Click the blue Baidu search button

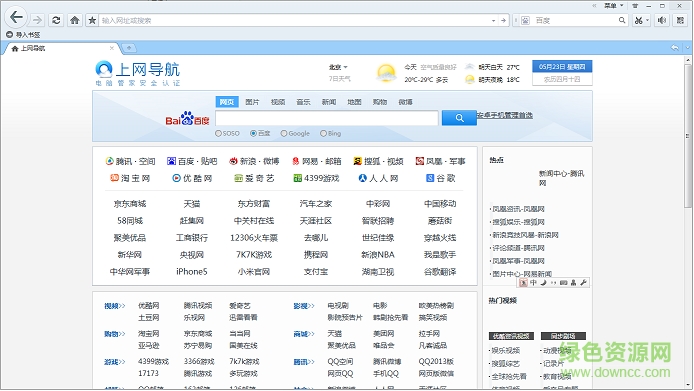click(459, 118)
